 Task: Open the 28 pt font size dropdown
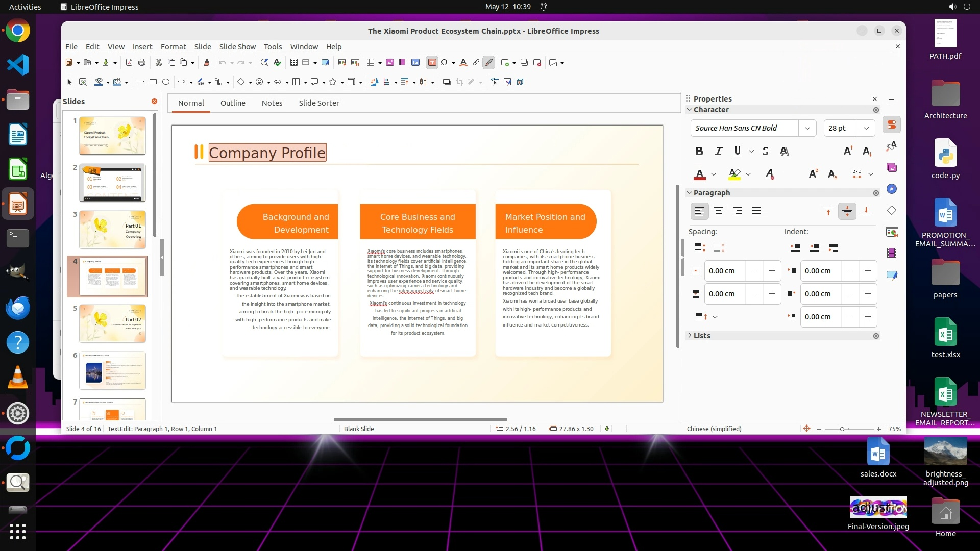coord(866,128)
